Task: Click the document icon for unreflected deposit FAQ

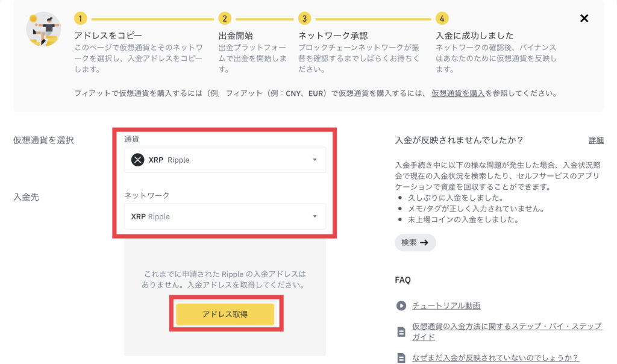Action: (x=401, y=358)
